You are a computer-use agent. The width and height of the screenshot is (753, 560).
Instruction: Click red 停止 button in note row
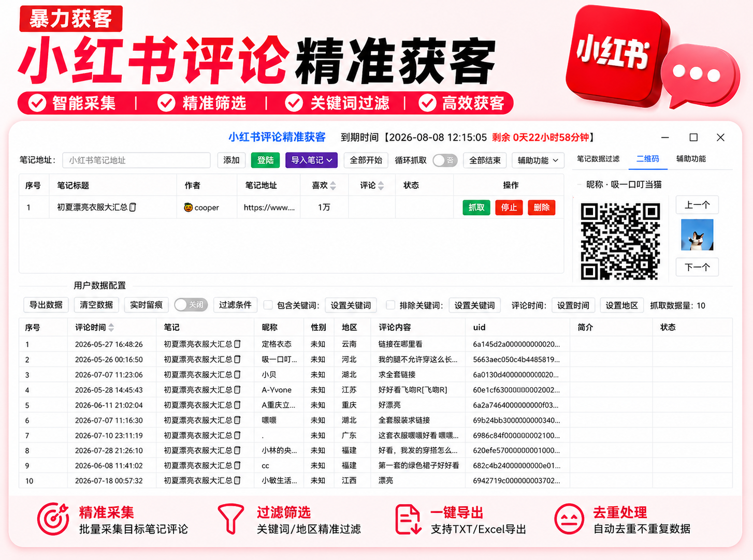(x=509, y=208)
